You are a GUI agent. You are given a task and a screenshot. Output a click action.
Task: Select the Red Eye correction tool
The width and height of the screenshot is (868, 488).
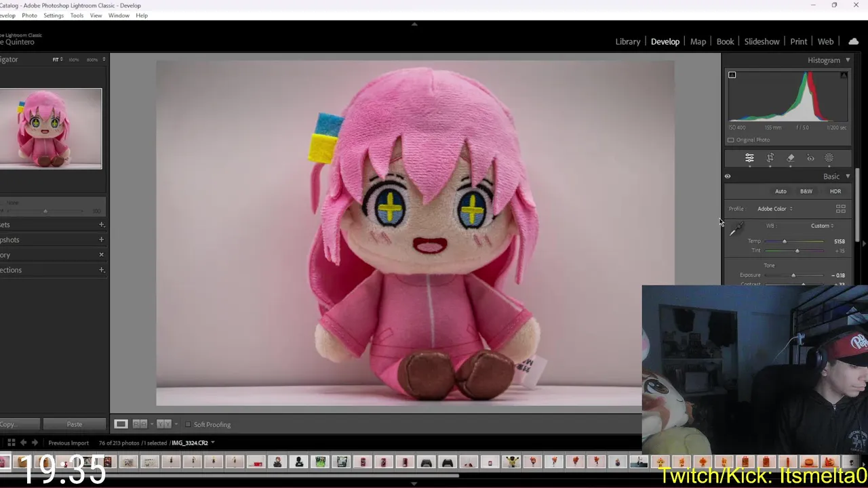click(x=810, y=158)
